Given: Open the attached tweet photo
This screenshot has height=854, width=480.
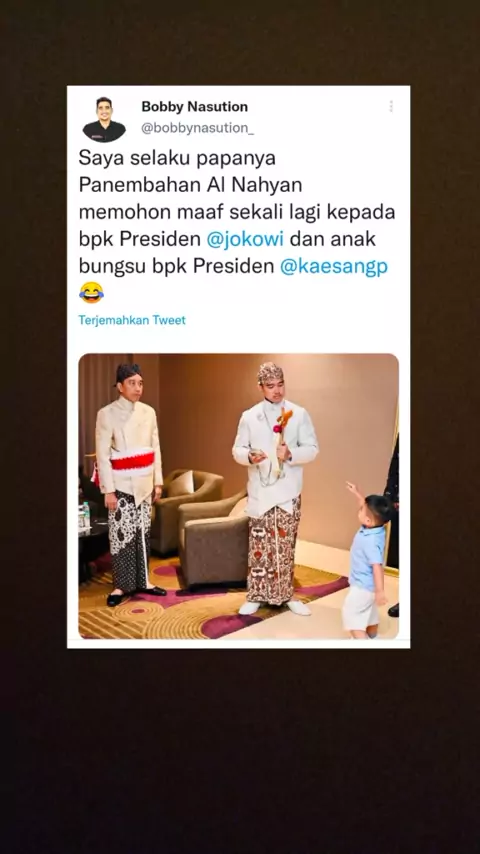Looking at the screenshot, I should 239,496.
